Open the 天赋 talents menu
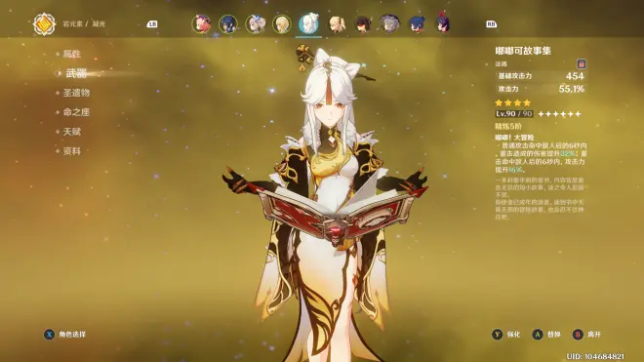Viewport: 644px width, 362px height. 71,132
